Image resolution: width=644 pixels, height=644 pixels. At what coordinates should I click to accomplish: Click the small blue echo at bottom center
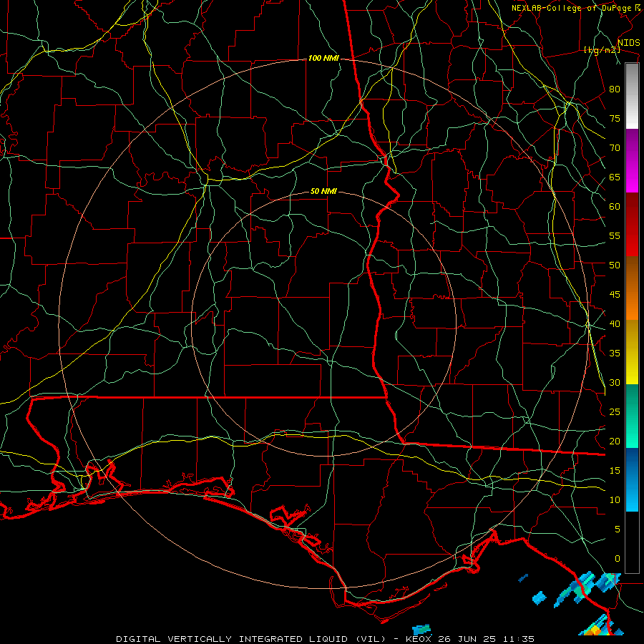coord(421,629)
